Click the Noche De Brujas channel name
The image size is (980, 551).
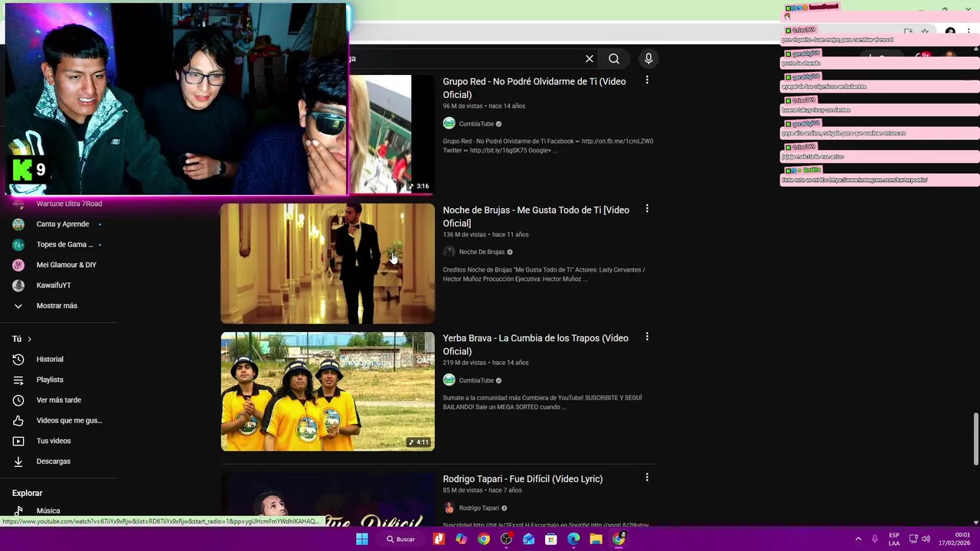[482, 252]
